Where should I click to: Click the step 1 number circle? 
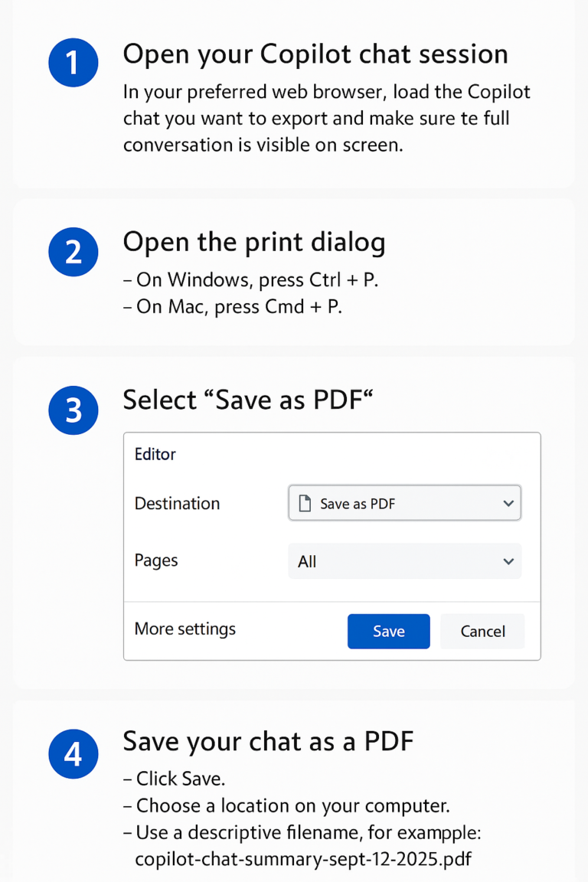pos(73,61)
